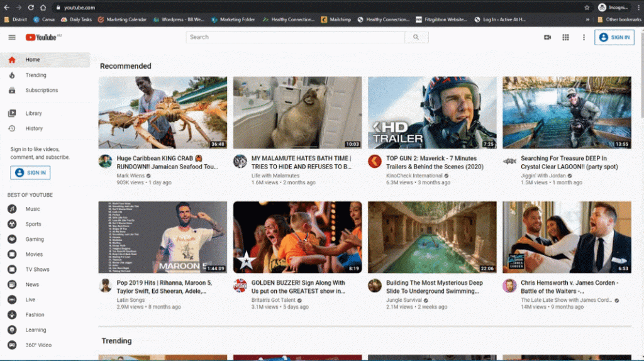Click the News category icon
Viewport: 644px width, 361px height.
[12, 285]
